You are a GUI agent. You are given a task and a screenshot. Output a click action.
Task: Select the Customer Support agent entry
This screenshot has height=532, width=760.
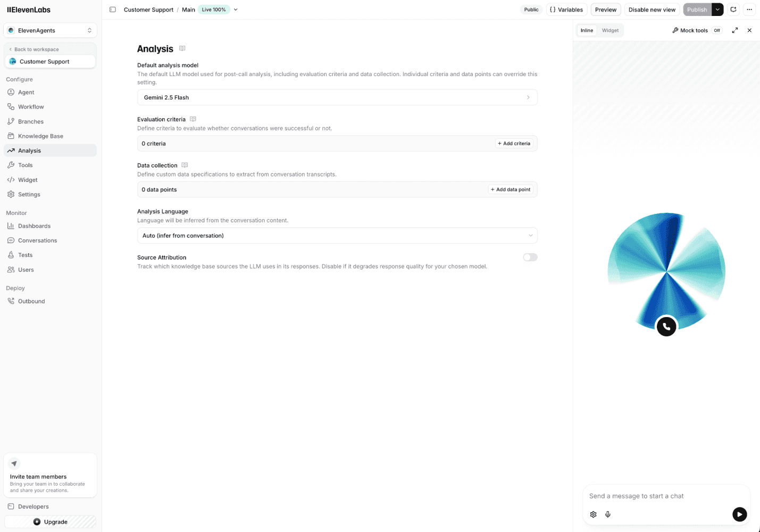[x=50, y=62]
